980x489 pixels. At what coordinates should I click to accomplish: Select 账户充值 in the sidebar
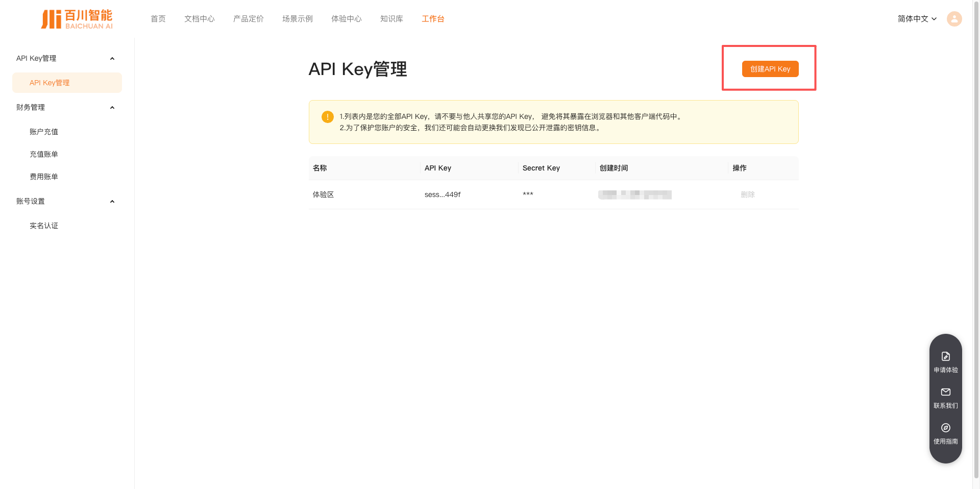tap(44, 132)
